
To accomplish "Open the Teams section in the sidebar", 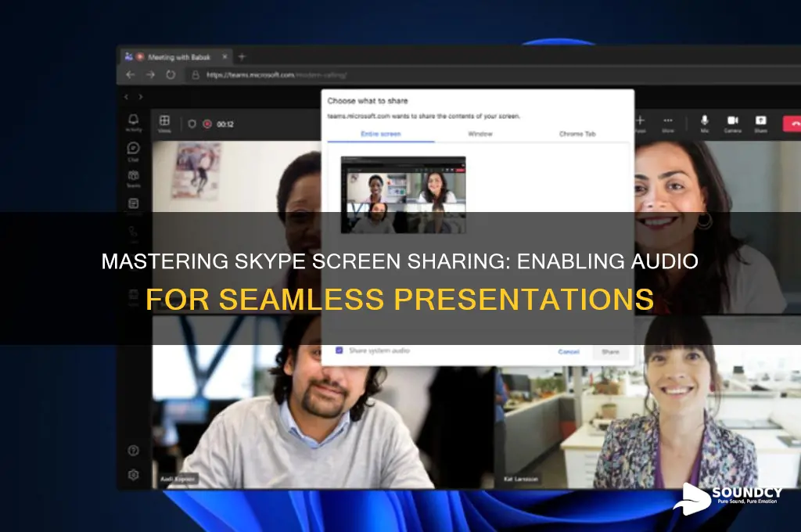I will click(133, 178).
